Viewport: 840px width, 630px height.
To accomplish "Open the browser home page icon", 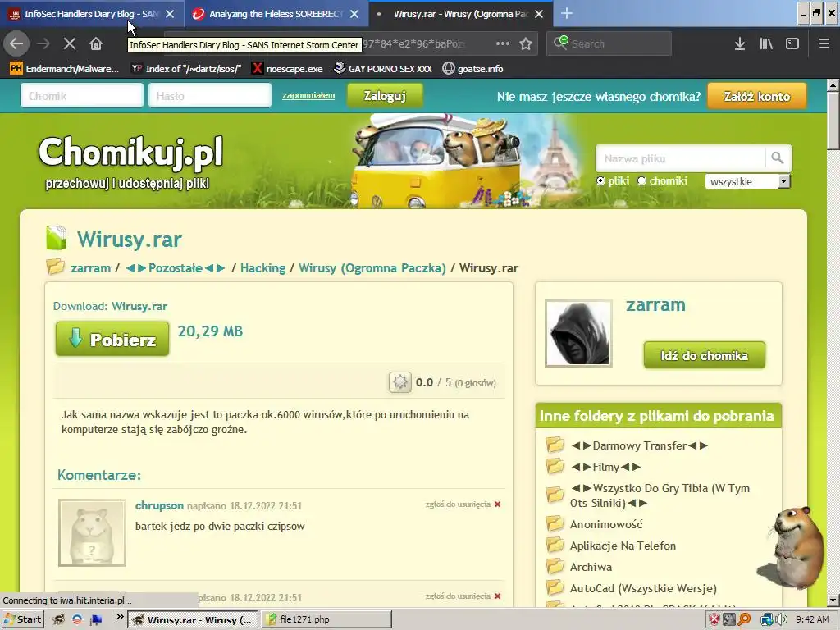I will point(96,43).
